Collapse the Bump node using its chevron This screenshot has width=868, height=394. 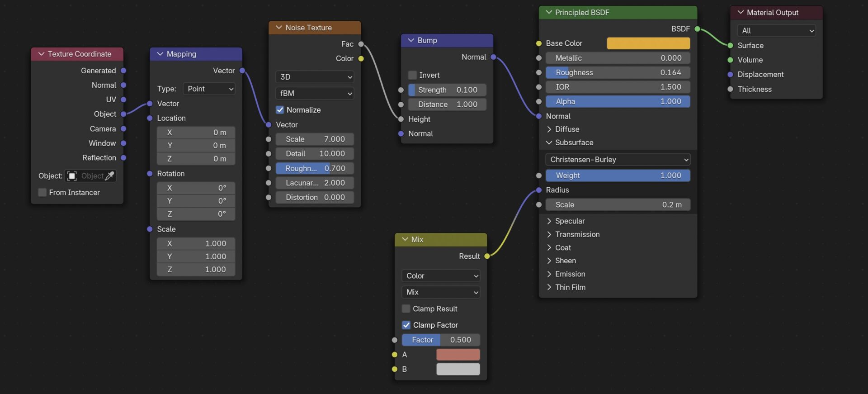point(410,40)
